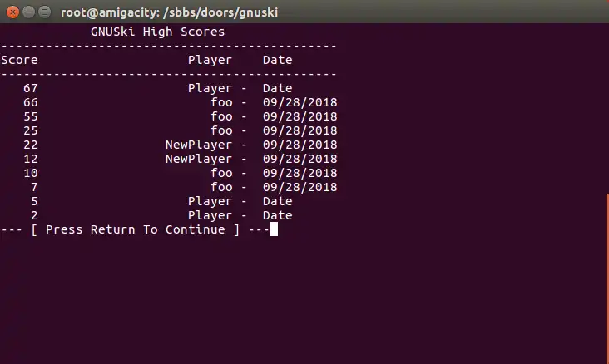
Task: Click the terminal title root@amigacity
Action: (x=170, y=12)
